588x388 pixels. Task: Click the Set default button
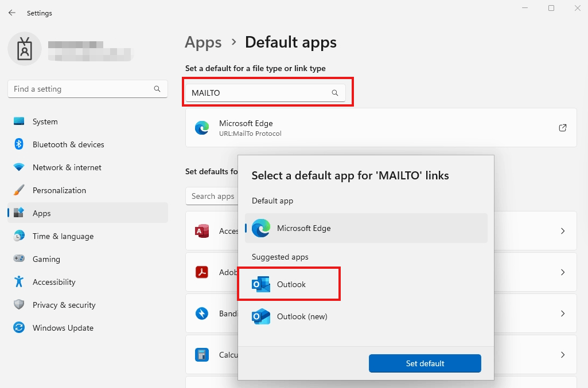coord(425,363)
